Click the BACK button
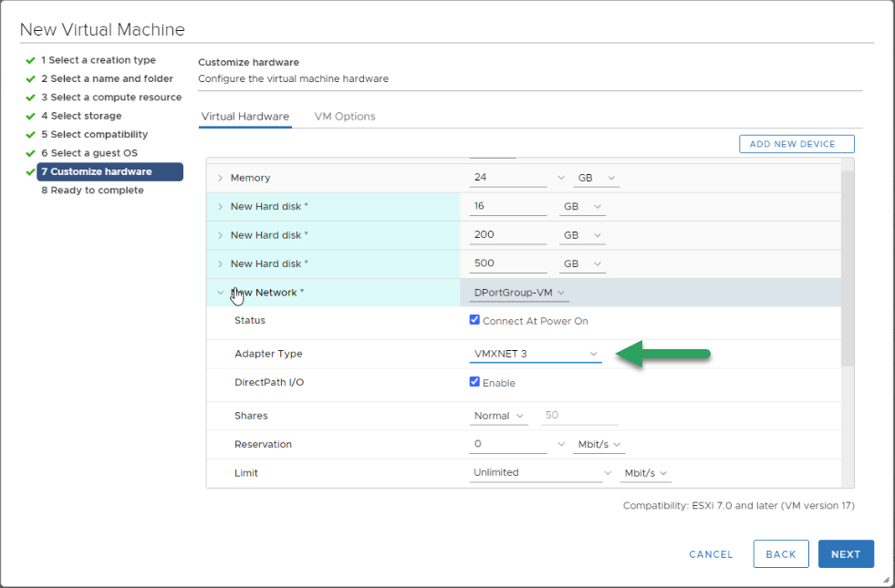Screen dimensions: 895x588 tap(780, 553)
